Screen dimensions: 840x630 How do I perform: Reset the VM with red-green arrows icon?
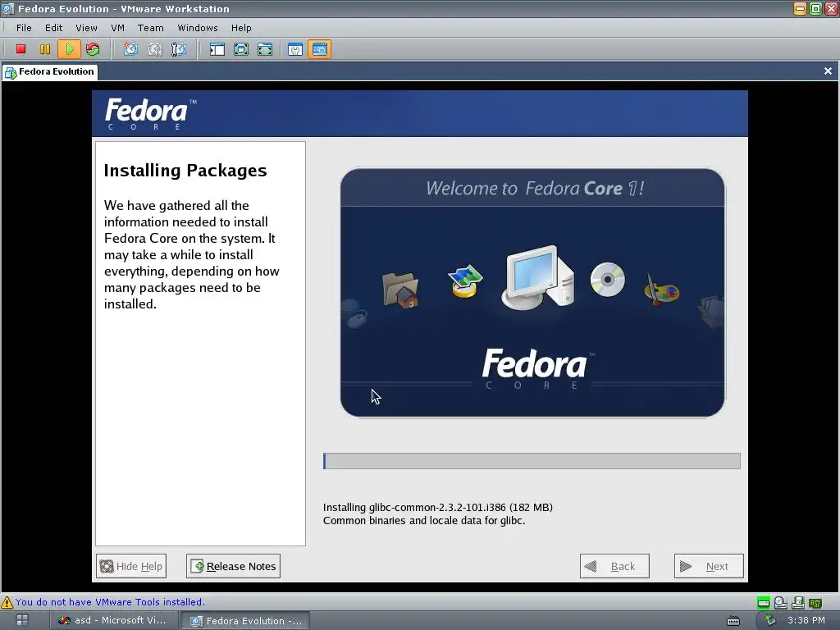pos(93,49)
